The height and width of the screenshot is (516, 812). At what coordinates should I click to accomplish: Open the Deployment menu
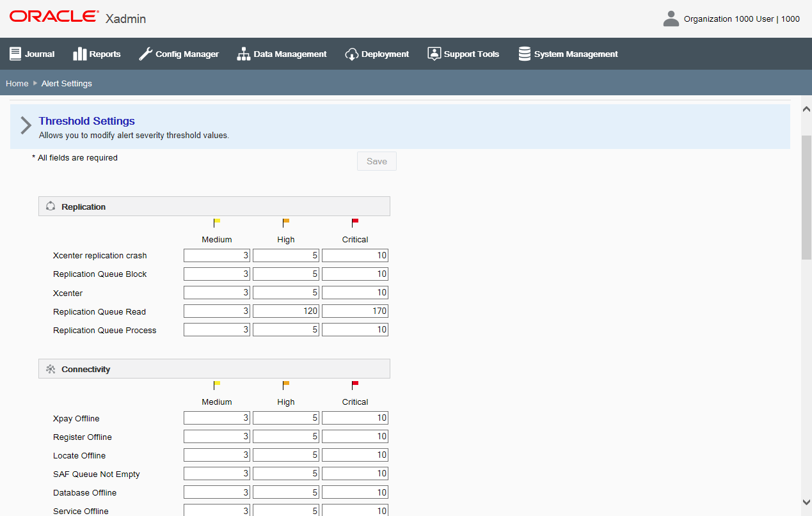[x=377, y=54]
